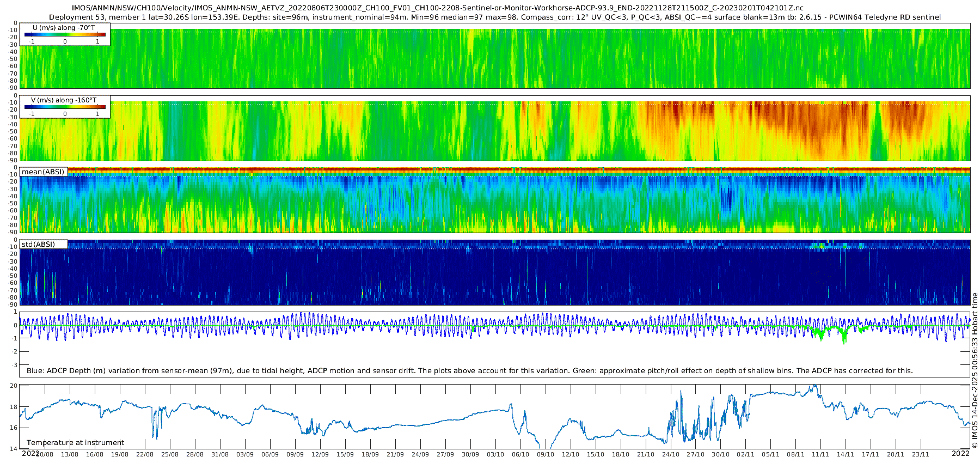Screen dimensions: 980x463
Task: Click the 30/10 date tick label
Action: (x=720, y=454)
